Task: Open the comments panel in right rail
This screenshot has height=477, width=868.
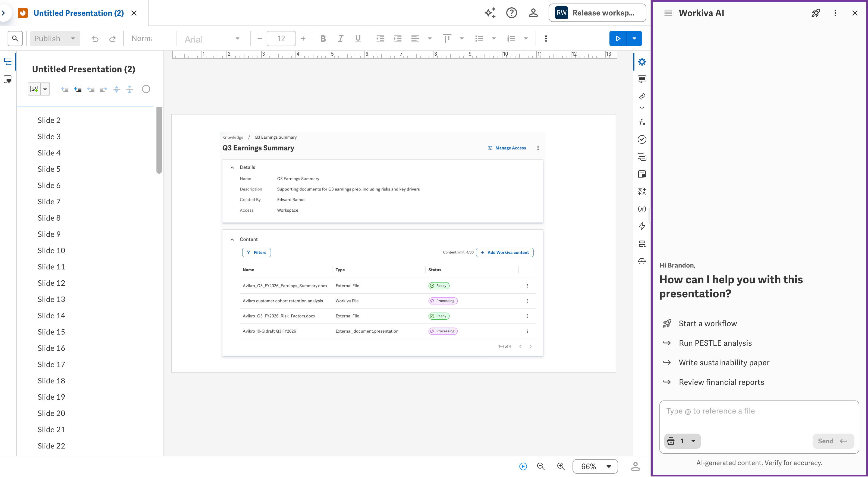Action: [x=642, y=79]
